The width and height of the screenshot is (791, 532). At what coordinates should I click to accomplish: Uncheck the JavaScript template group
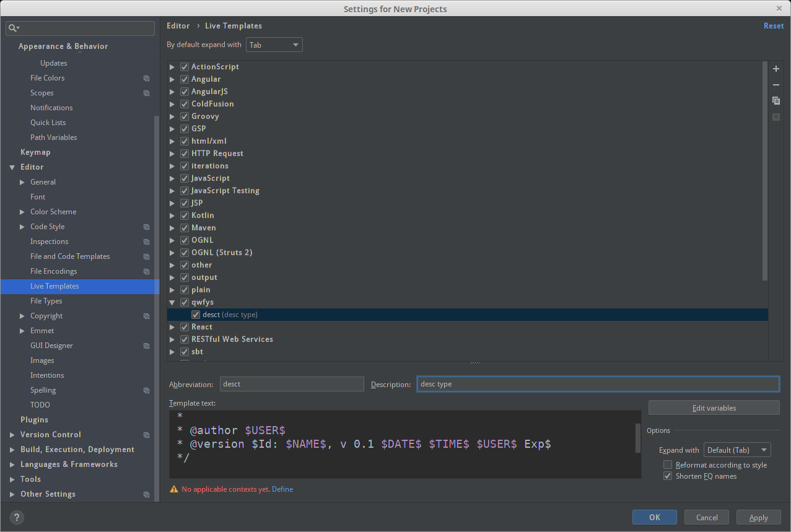185,178
